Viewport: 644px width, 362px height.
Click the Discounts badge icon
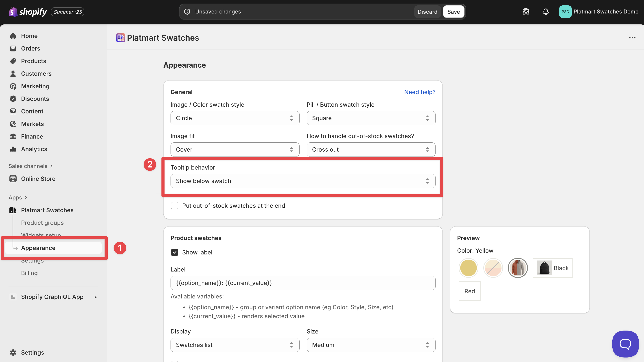pyautogui.click(x=13, y=99)
